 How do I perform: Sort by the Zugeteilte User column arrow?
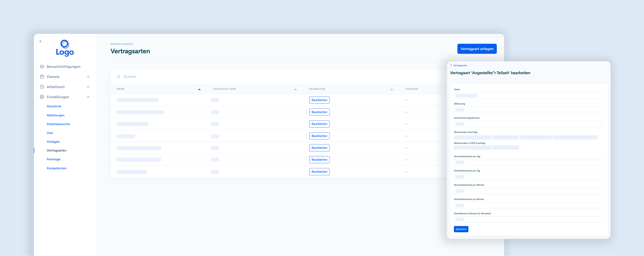point(296,89)
